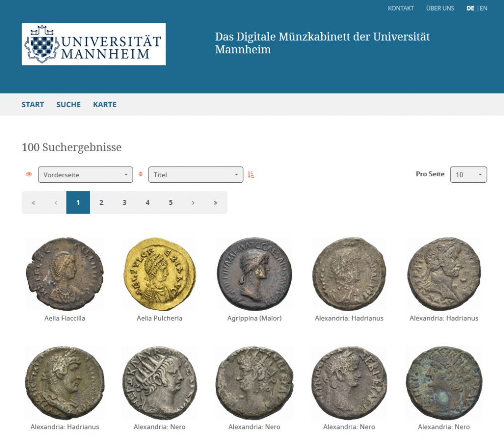Click the eye icon beside Vorderseite

pyautogui.click(x=29, y=175)
